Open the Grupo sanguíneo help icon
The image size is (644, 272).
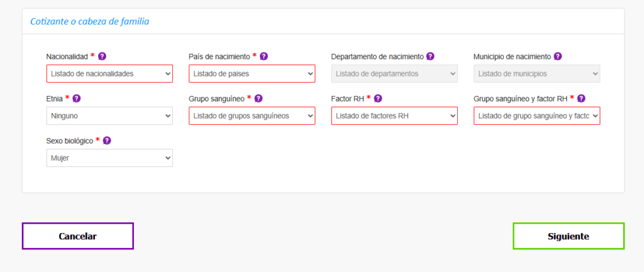tap(258, 99)
